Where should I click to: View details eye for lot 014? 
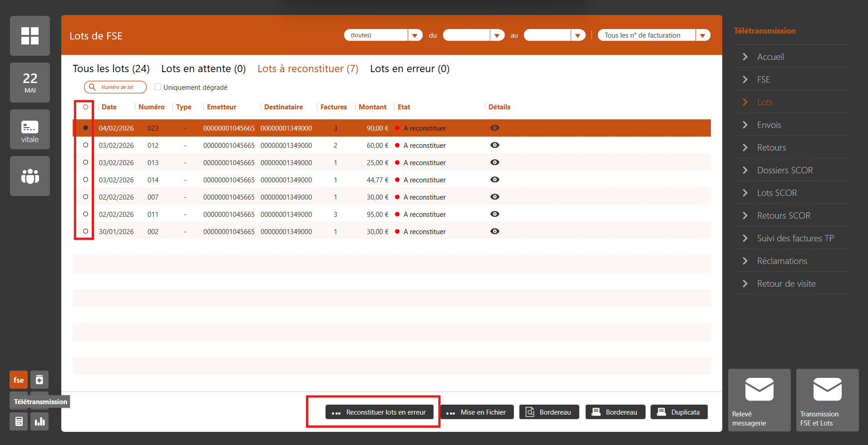coord(495,180)
